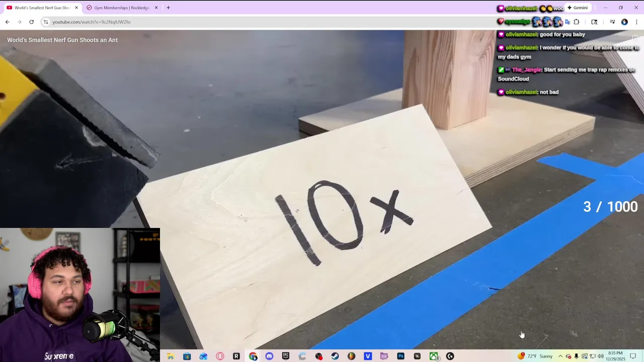Viewport: 644px width, 362px height.
Task: Click the video title World's Smallest Nerf Gun
Action: point(62,40)
